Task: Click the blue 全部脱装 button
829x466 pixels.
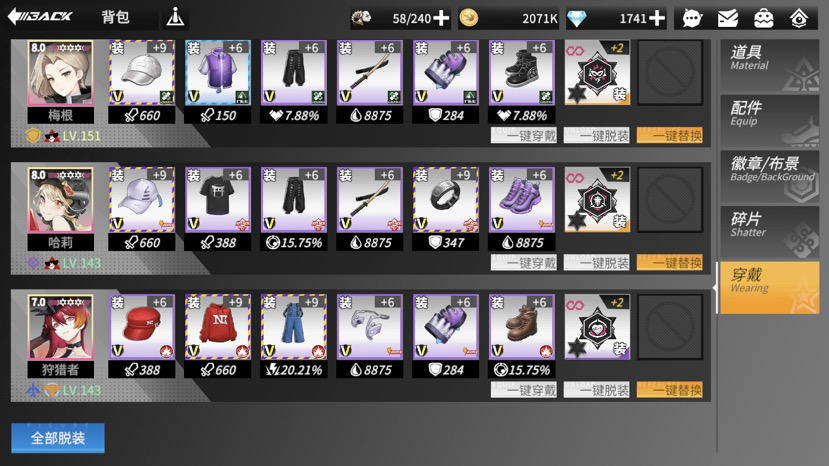Action: tap(58, 438)
